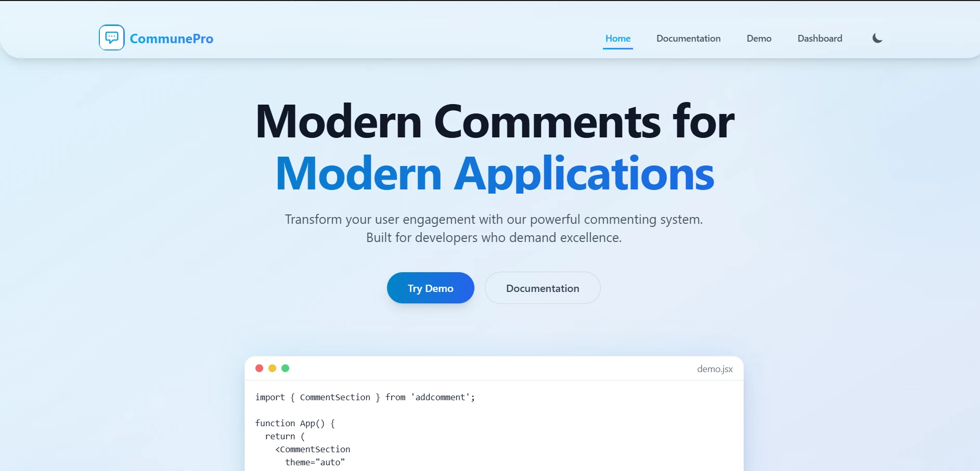This screenshot has height=471, width=980.
Task: Click the Try Demo button
Action: (430, 288)
